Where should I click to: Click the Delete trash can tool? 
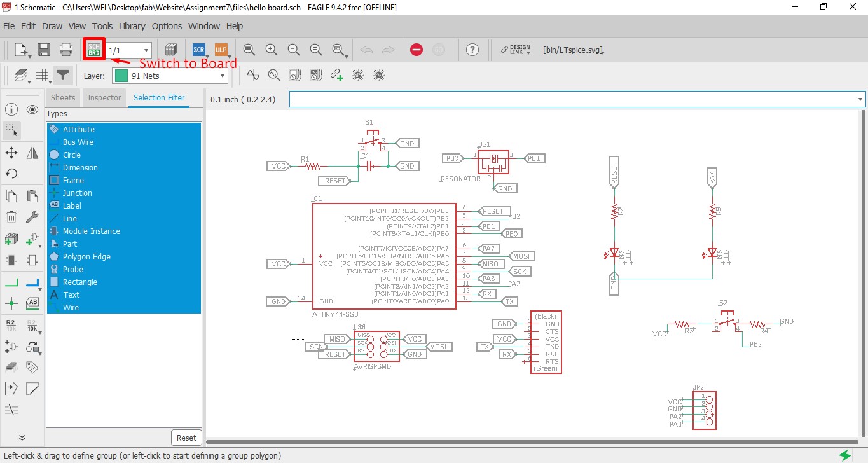pyautogui.click(x=11, y=218)
